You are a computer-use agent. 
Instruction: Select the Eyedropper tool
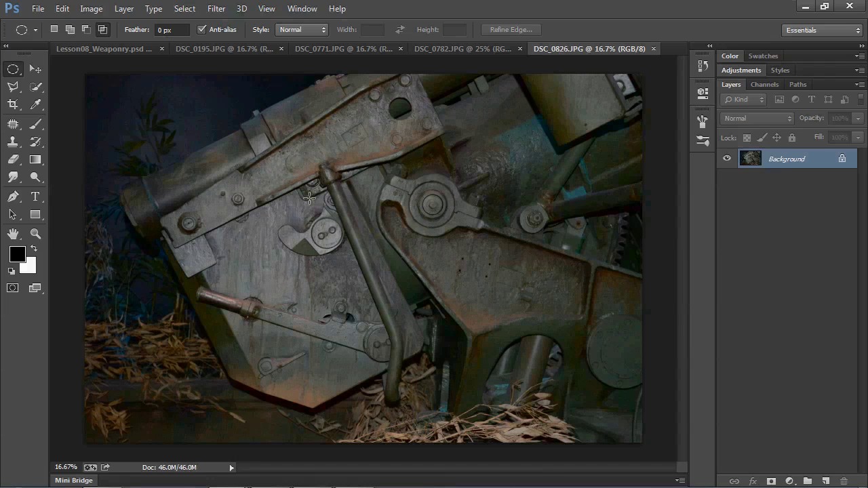pyautogui.click(x=35, y=104)
